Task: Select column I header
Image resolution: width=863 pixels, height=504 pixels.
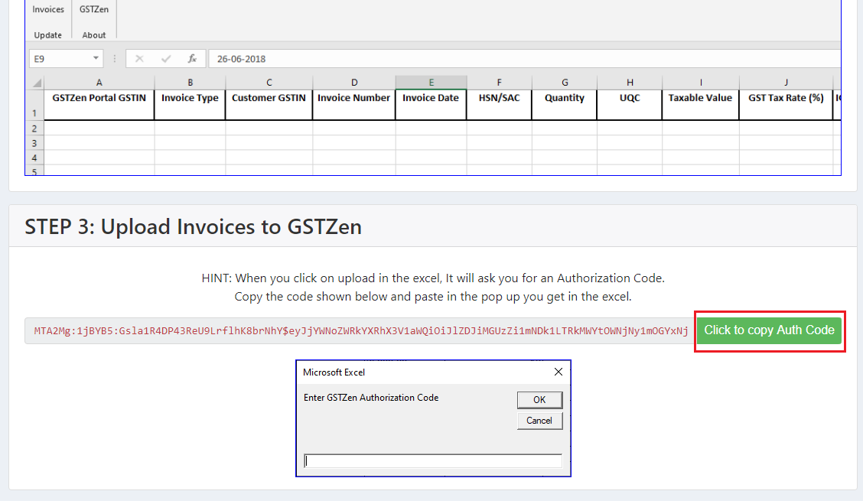Action: 701,83
